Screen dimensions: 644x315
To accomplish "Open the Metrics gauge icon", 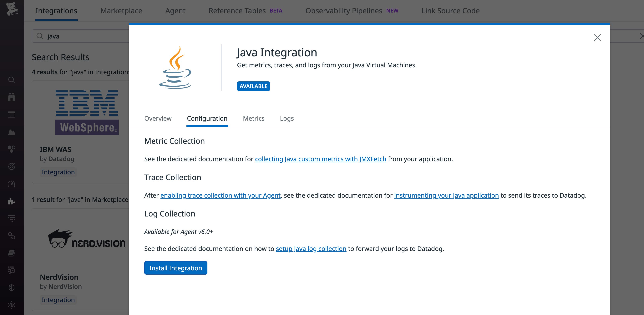I will (x=12, y=184).
